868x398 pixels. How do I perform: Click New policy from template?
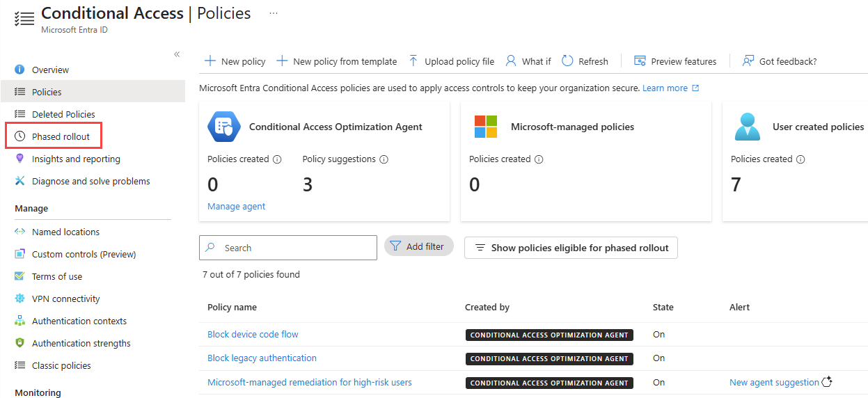pos(336,61)
